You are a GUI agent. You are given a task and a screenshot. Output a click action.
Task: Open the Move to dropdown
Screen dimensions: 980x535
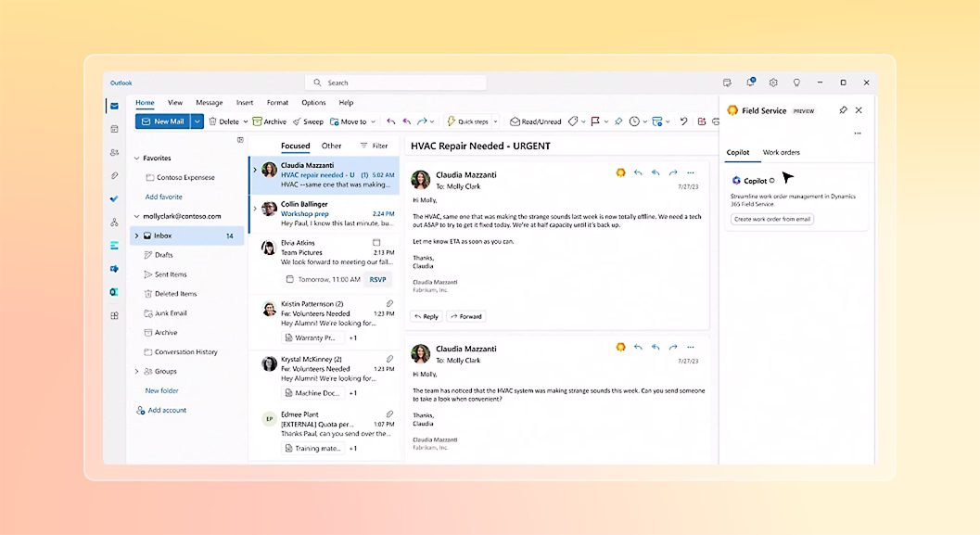click(x=353, y=121)
